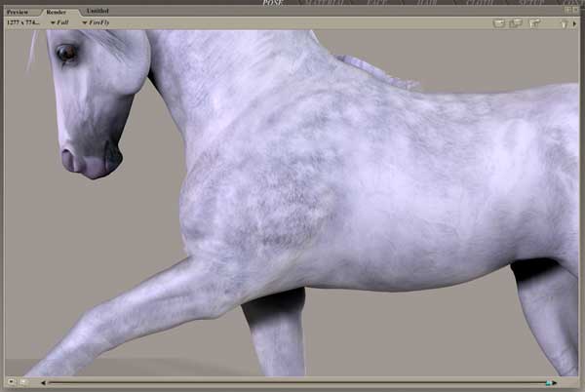Open the Full resolution dropdown
The image size is (585, 392).
click(59, 22)
